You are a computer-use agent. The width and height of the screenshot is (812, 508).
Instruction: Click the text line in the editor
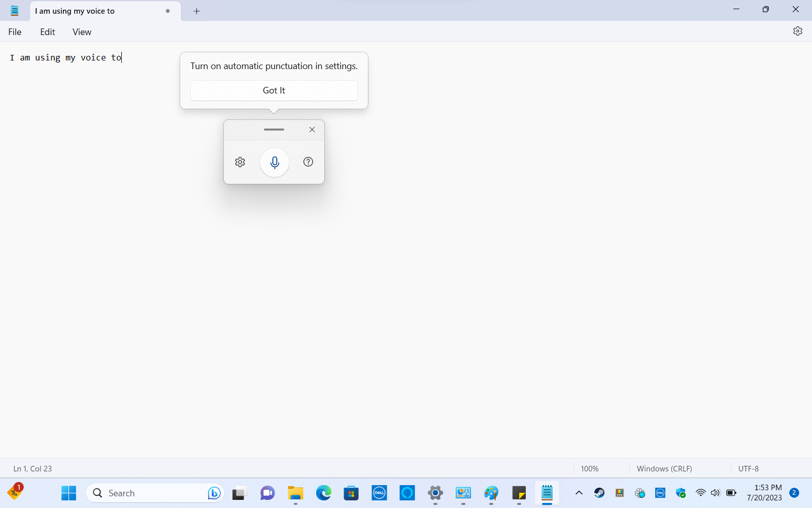coord(66,57)
